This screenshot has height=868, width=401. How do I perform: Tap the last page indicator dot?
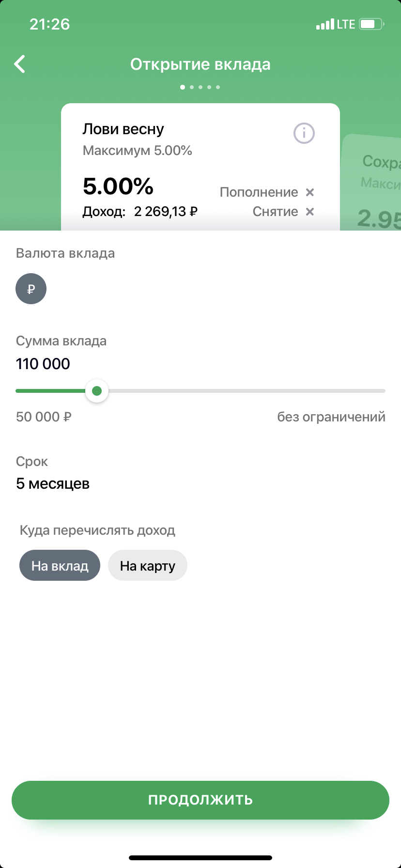218,87
